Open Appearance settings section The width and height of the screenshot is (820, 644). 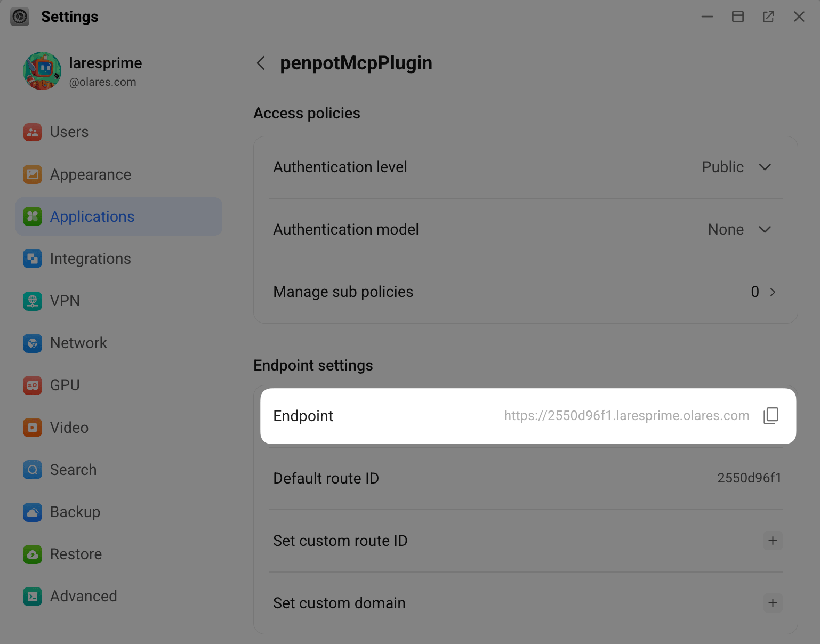click(119, 174)
